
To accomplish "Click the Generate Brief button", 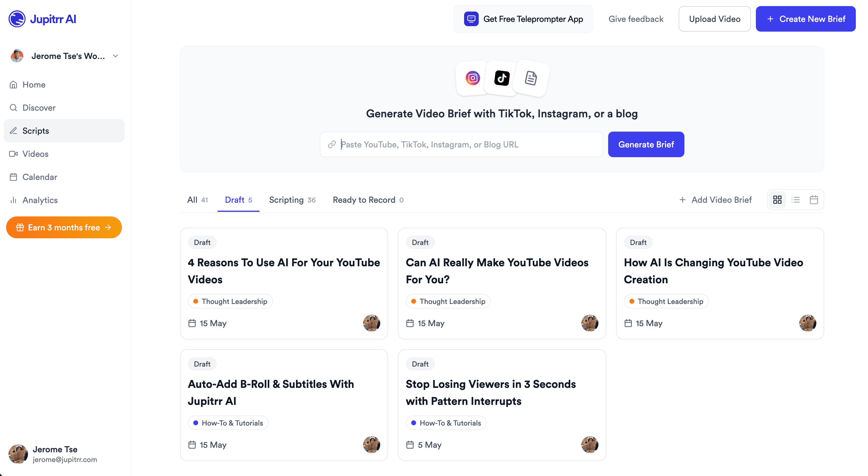I will [646, 145].
